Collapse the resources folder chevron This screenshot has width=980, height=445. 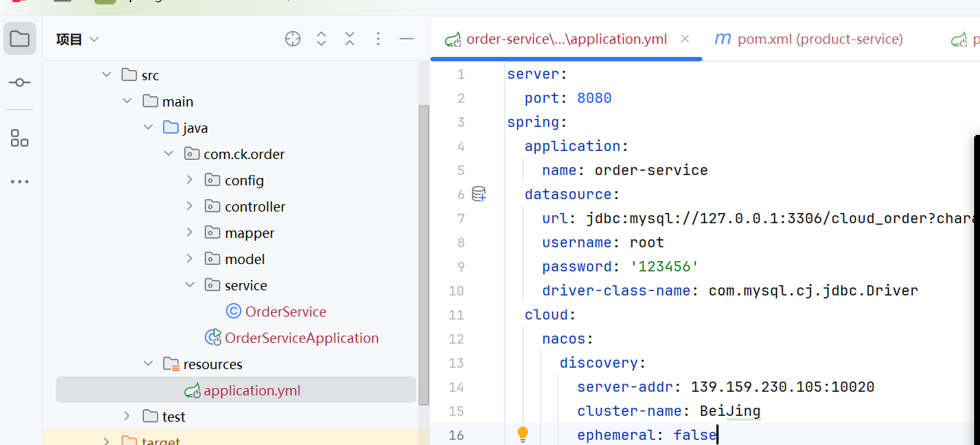point(148,364)
